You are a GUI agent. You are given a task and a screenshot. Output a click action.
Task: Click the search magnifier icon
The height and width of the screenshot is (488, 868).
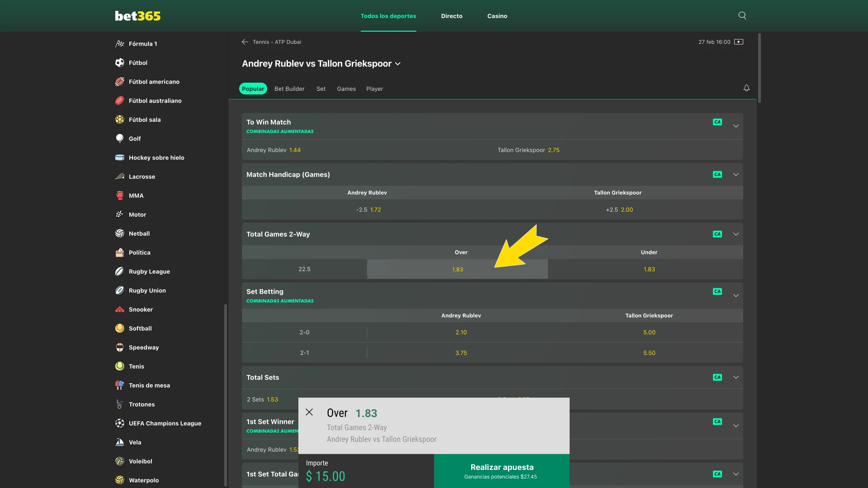coord(742,15)
